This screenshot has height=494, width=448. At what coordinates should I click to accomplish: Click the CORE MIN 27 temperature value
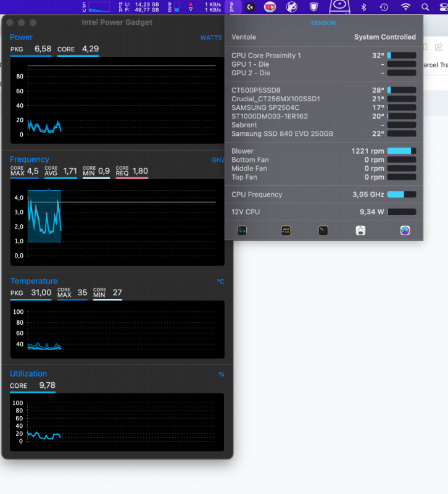click(107, 293)
